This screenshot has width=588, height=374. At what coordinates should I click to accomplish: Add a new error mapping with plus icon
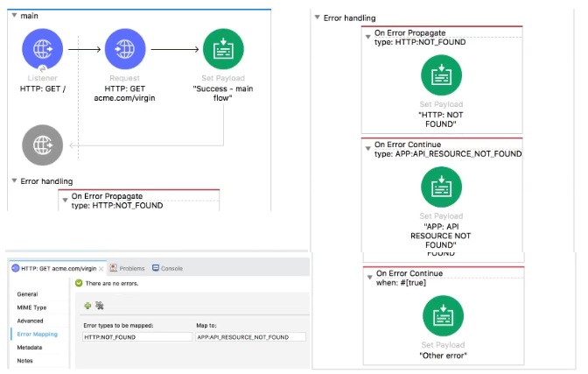click(87, 305)
